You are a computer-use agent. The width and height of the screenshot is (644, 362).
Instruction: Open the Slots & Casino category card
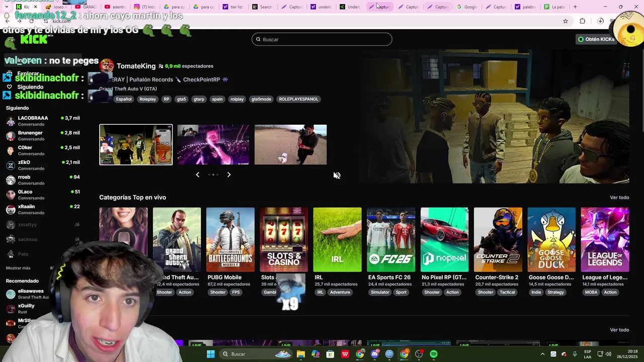click(x=284, y=240)
